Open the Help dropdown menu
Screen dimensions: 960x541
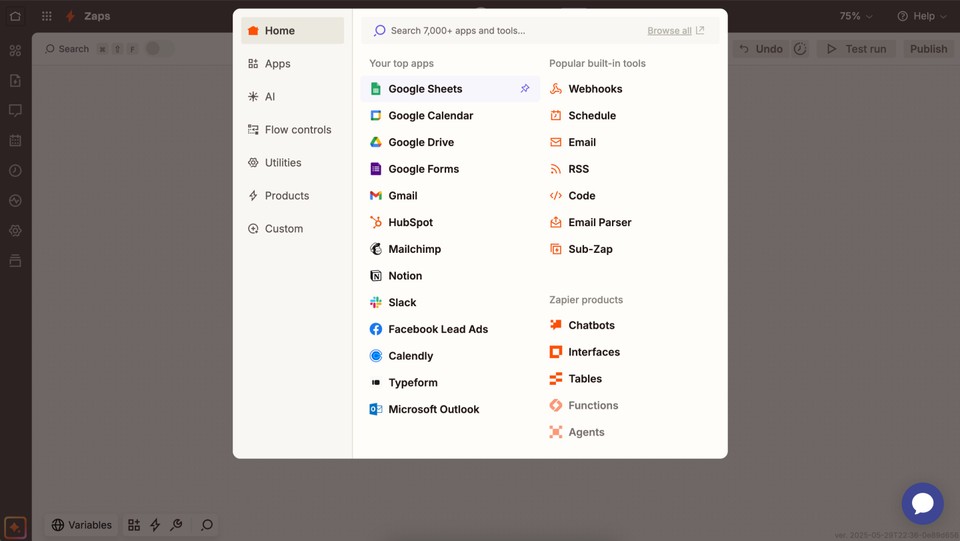921,16
